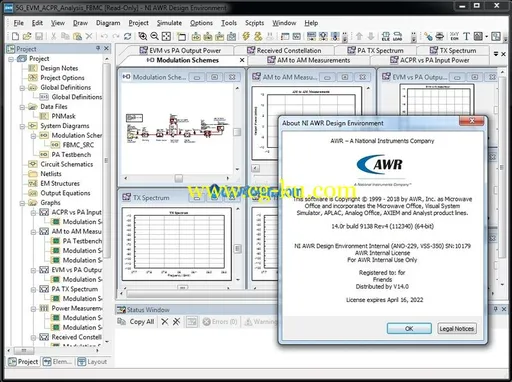Collapse Global Definitions tree node

point(22,88)
